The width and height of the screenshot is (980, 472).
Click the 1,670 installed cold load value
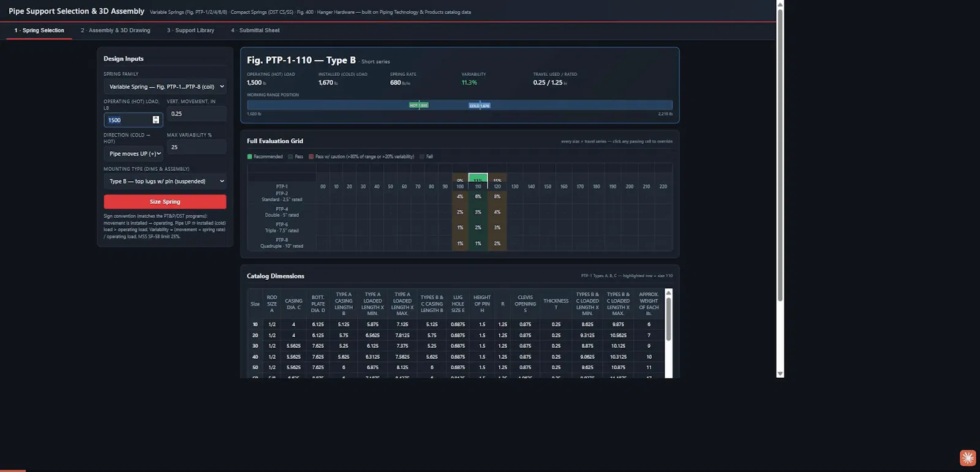[326, 83]
